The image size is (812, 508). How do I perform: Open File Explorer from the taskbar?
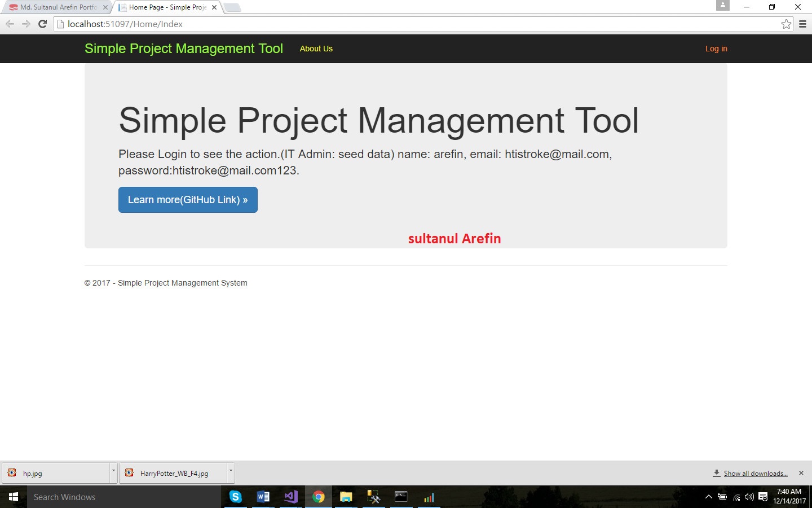(x=346, y=497)
